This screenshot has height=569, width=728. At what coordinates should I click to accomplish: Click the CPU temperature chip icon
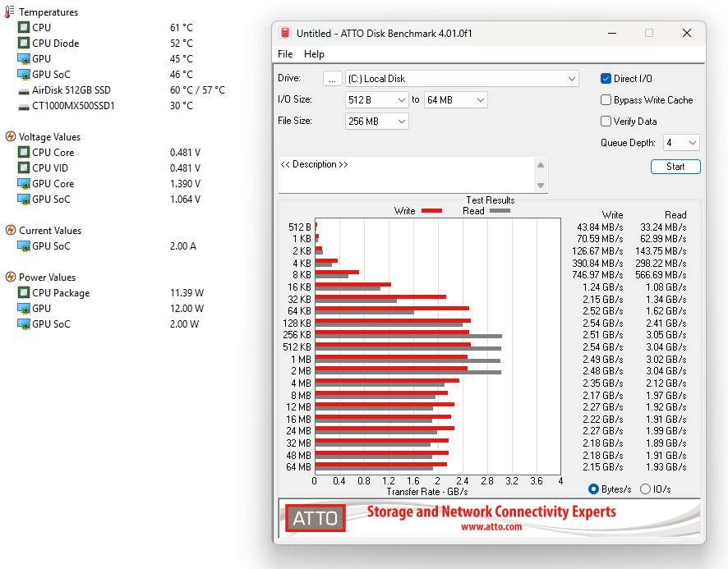24,27
